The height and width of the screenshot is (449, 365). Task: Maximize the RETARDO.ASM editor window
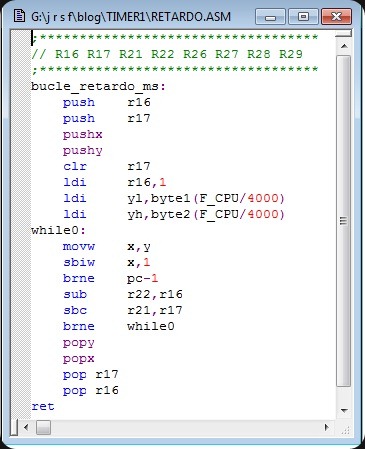tap(303, 17)
